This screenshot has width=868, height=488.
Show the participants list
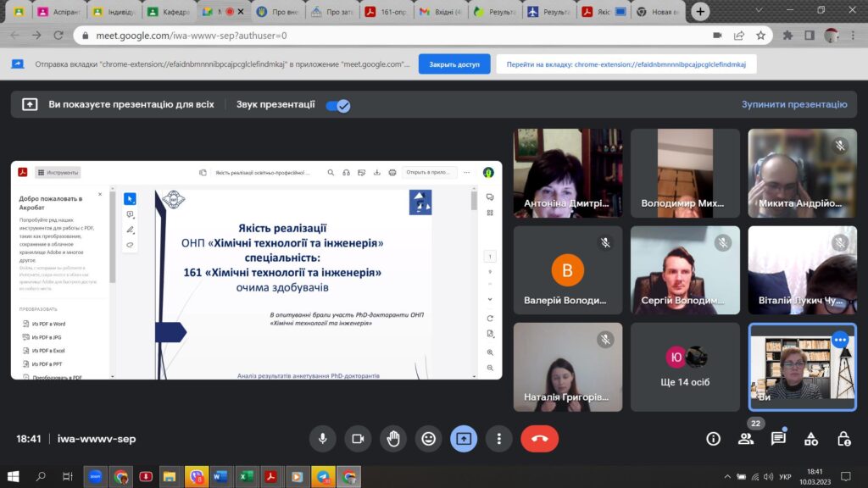(x=746, y=438)
